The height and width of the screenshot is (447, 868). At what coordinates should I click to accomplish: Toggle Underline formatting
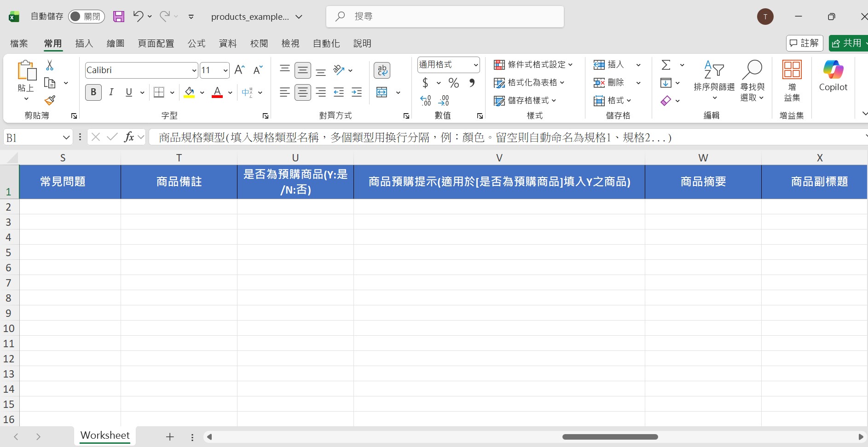pos(129,92)
